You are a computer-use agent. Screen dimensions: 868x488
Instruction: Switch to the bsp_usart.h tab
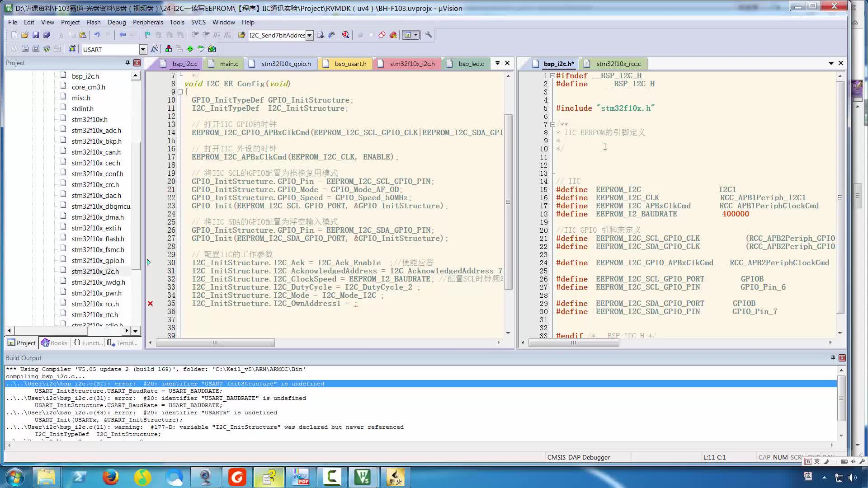click(x=345, y=64)
